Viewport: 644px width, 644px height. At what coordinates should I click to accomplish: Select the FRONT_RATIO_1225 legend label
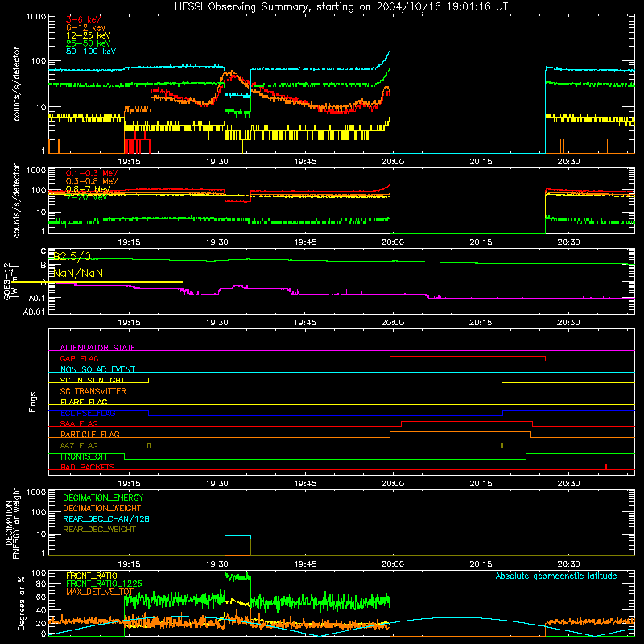pos(104,584)
